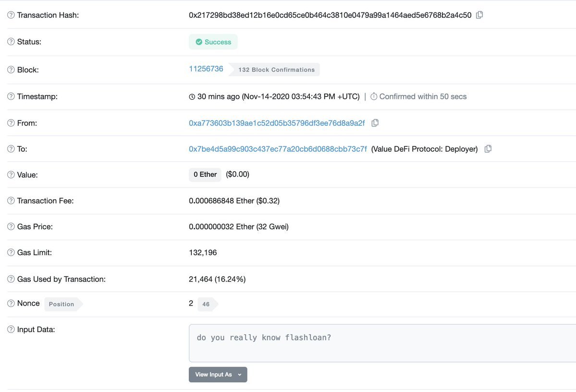Click the green Success checkmark icon

pos(199,42)
